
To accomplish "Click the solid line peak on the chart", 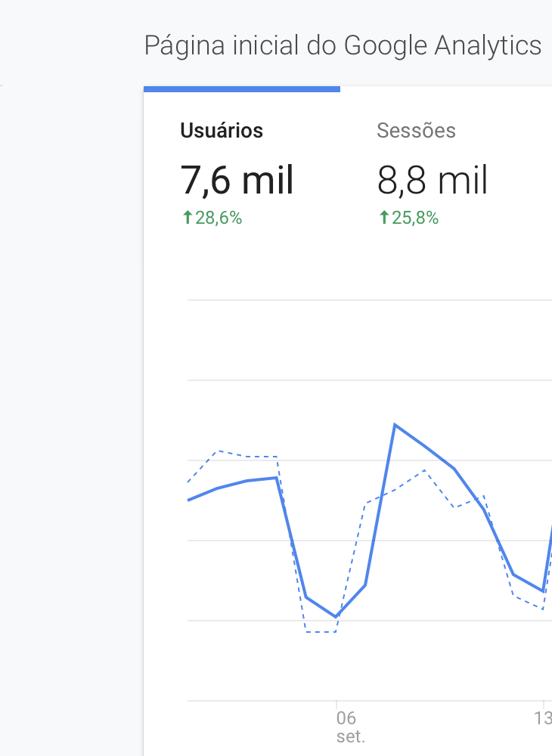I will tap(395, 425).
